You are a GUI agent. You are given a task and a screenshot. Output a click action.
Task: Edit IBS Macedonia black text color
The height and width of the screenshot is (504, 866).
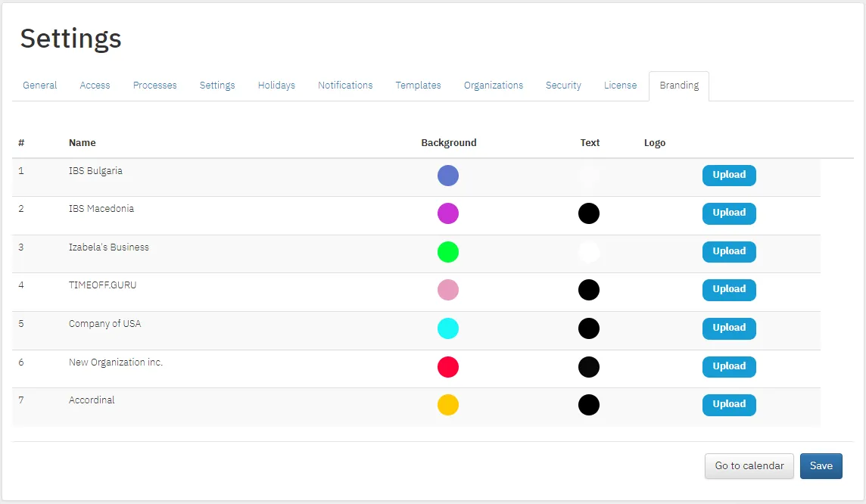pyautogui.click(x=589, y=213)
